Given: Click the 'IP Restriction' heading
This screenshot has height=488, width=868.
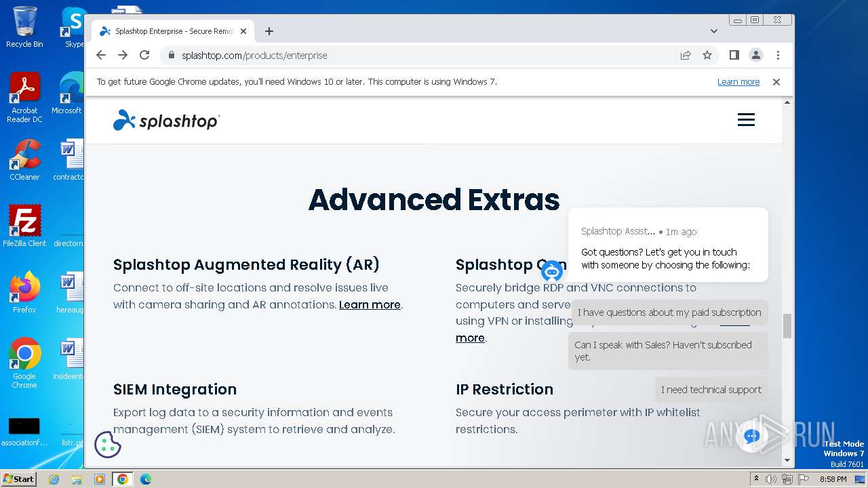Looking at the screenshot, I should tap(505, 389).
